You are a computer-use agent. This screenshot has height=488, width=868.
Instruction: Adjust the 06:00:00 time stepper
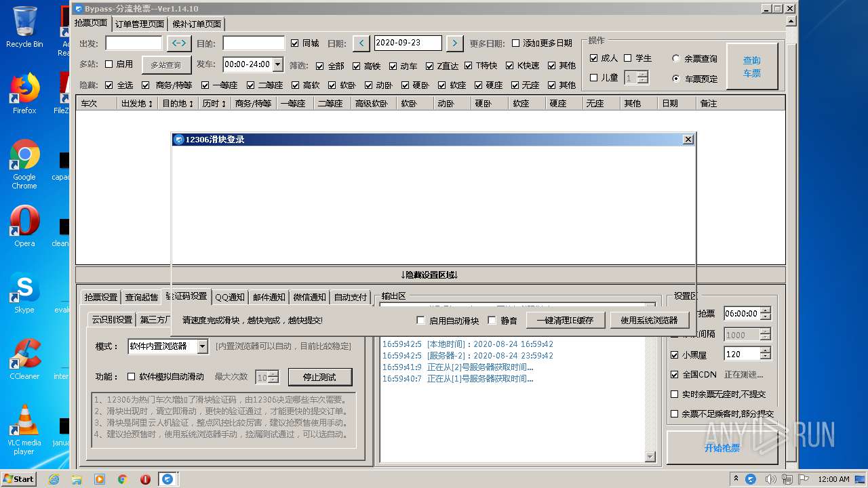766,314
